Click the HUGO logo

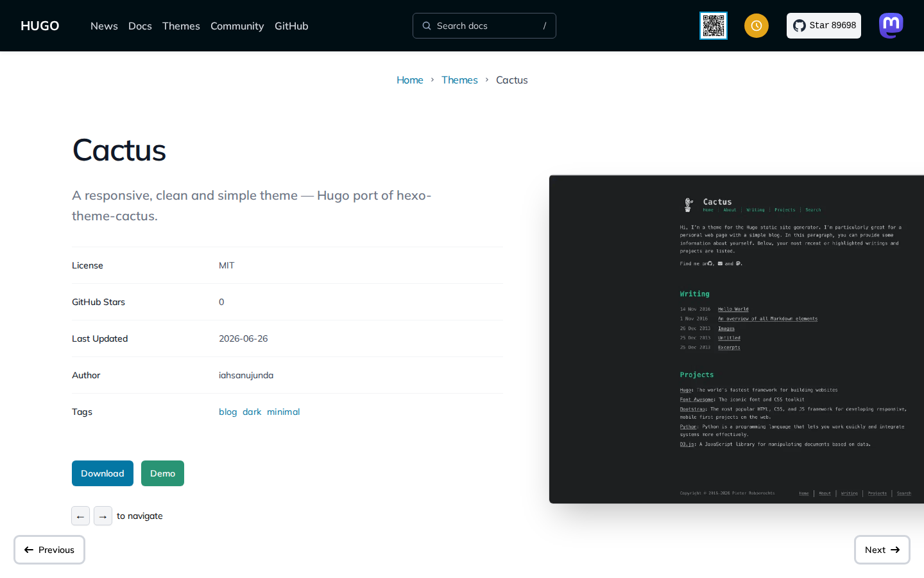(40, 26)
